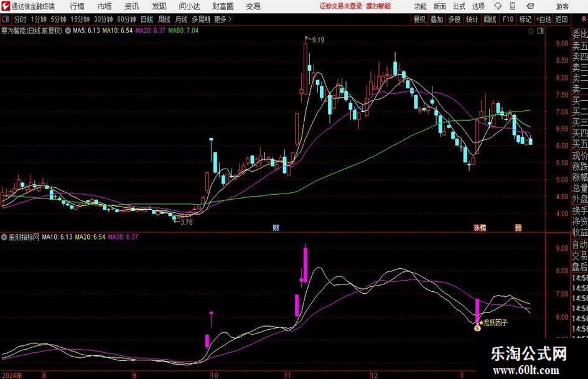Open the 资讯 menu

click(132, 6)
